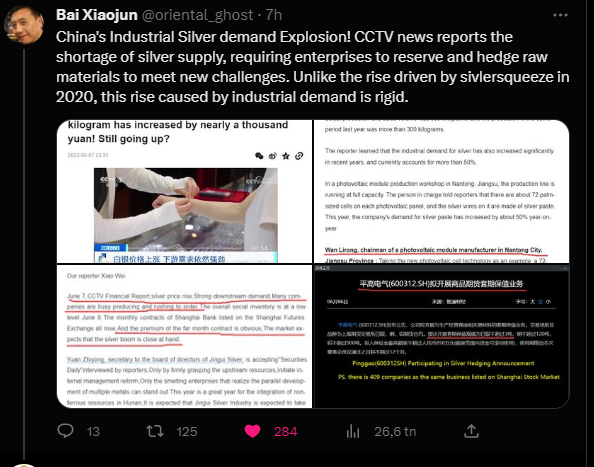Viewport: 594px width, 467px height.
Task: Click the retweet arrows icon
Action: 155,431
